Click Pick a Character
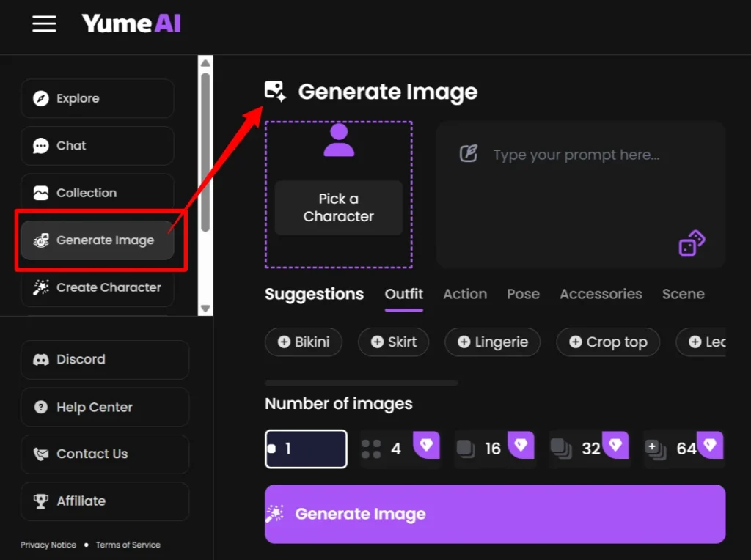The image size is (751, 560). 338,207
